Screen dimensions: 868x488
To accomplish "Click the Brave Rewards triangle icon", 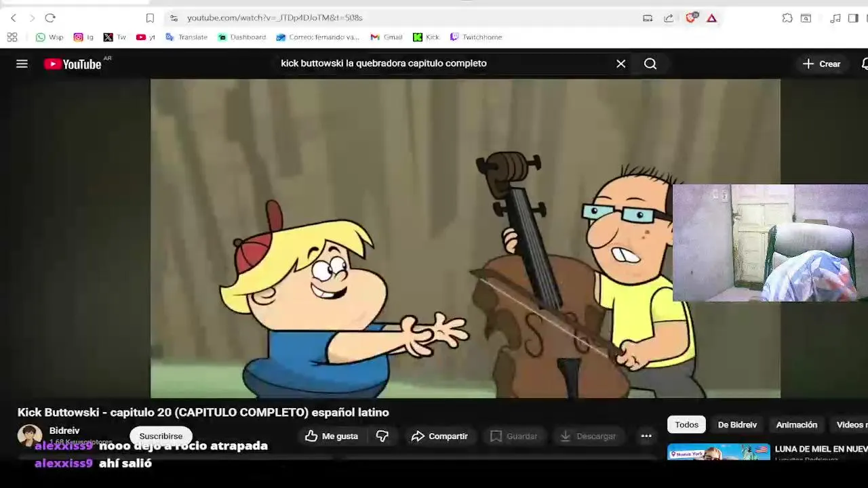I will pyautogui.click(x=711, y=18).
